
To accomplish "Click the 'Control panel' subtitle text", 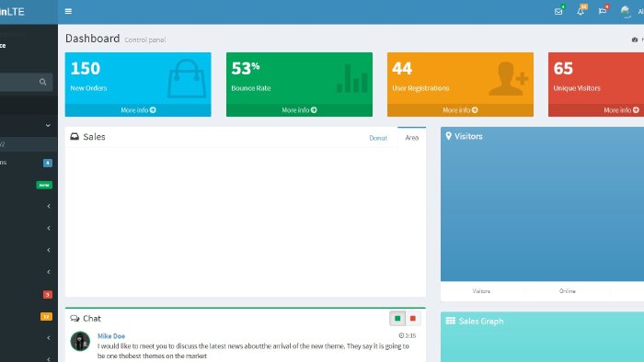I will click(145, 40).
